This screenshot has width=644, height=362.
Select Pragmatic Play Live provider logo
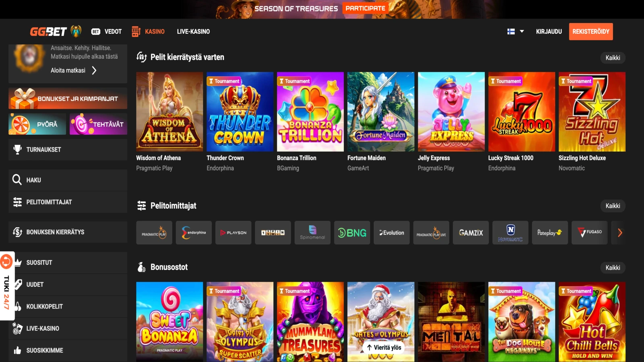[x=431, y=233]
